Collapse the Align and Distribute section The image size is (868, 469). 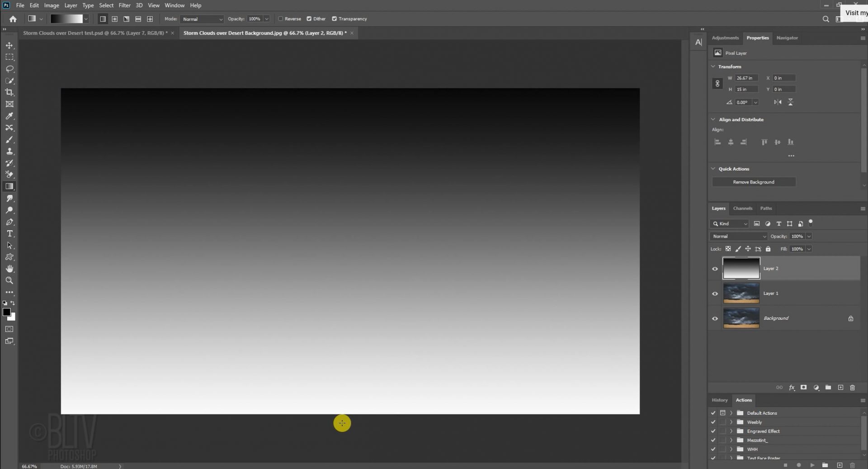(713, 119)
